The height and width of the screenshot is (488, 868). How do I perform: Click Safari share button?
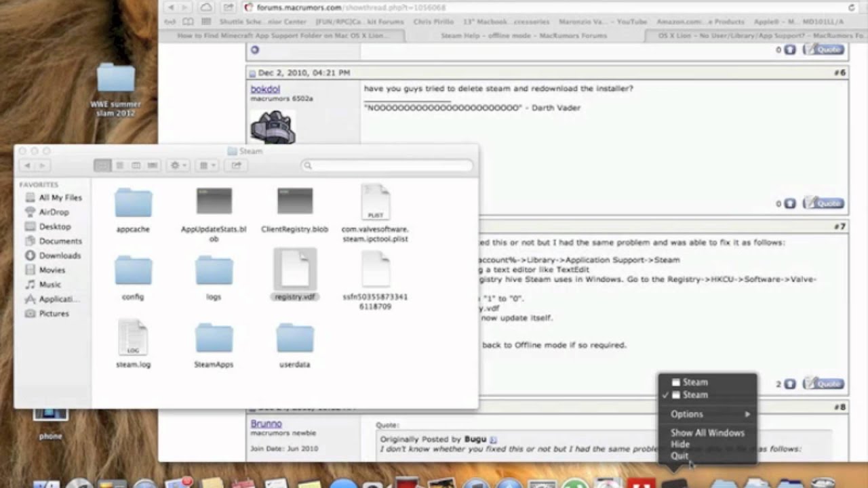pyautogui.click(x=229, y=7)
